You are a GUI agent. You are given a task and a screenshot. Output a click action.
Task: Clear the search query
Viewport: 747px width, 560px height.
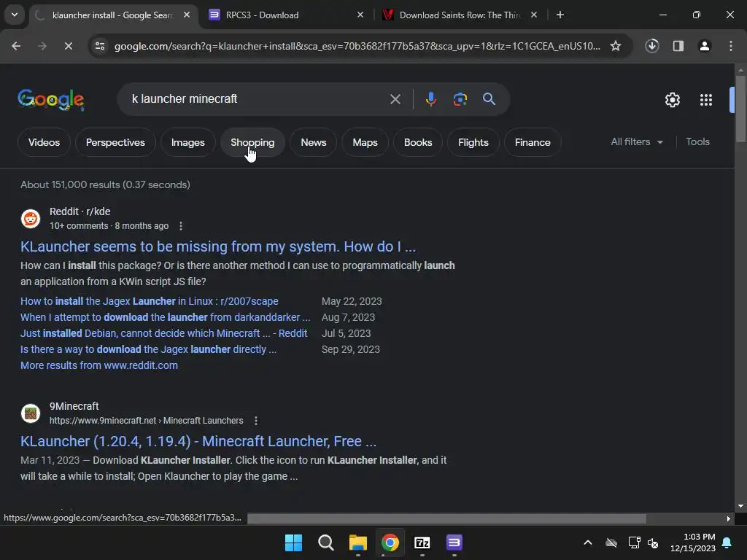point(395,99)
